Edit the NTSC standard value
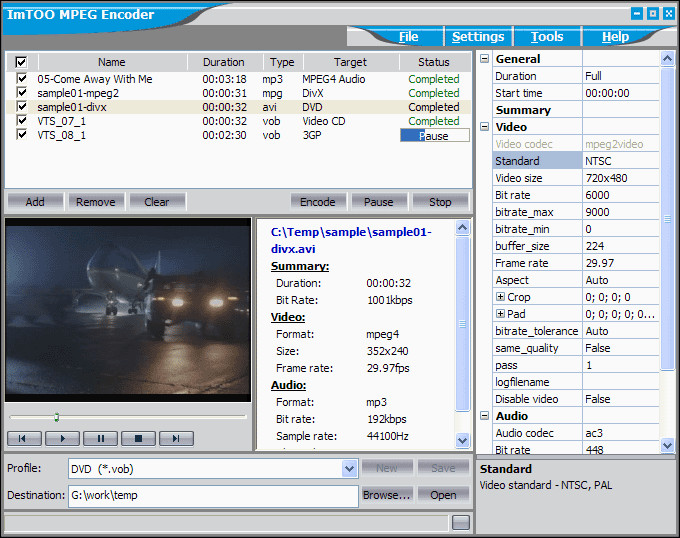Image resolution: width=680 pixels, height=538 pixels. [x=621, y=161]
